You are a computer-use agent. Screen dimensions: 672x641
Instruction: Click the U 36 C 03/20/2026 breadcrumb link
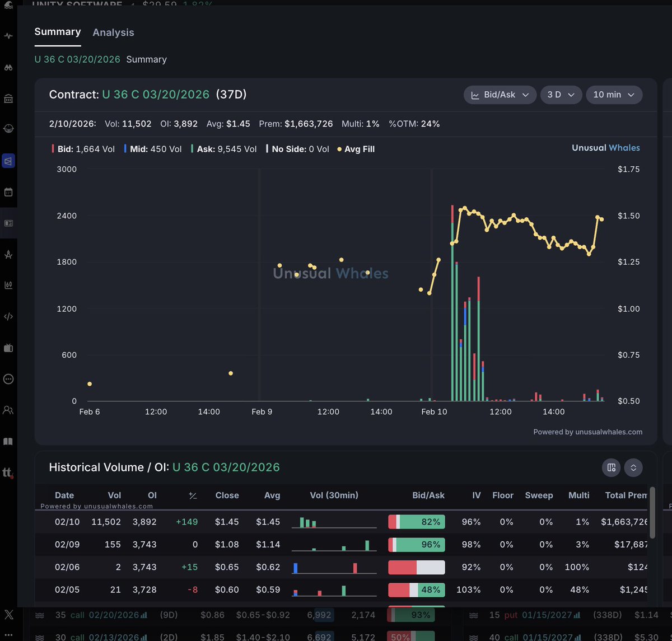(x=77, y=59)
